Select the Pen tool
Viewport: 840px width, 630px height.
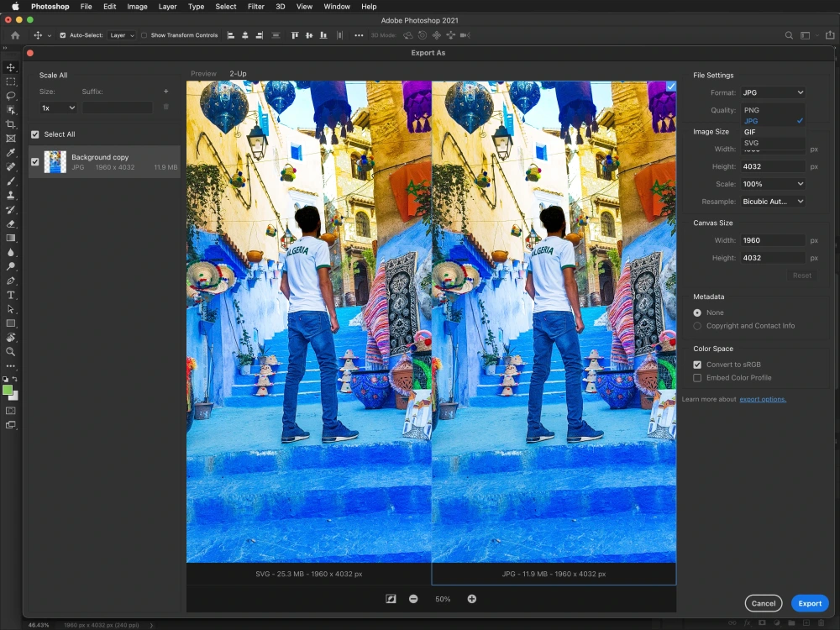click(x=11, y=281)
